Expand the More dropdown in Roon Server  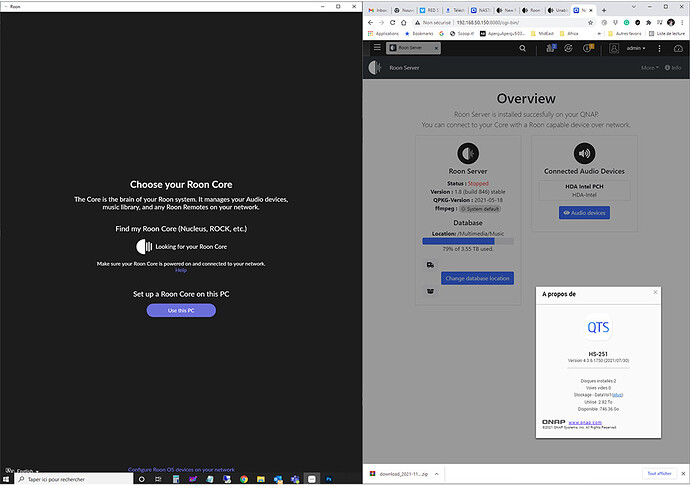[650, 68]
